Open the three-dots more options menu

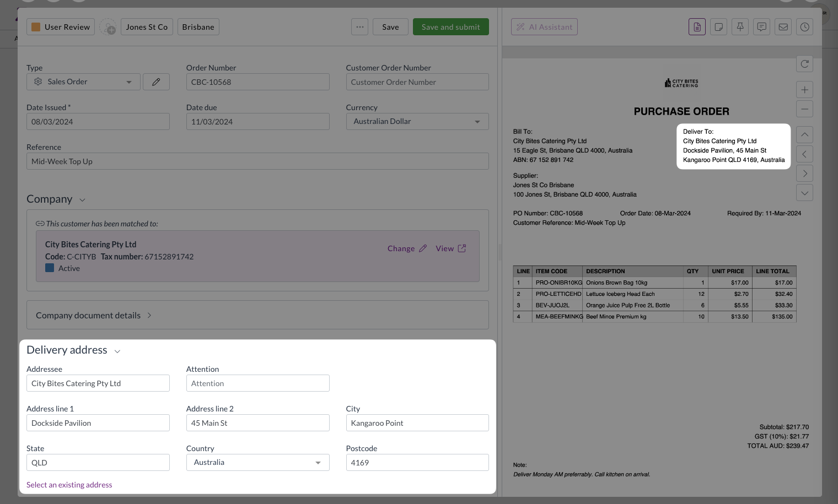point(359,27)
